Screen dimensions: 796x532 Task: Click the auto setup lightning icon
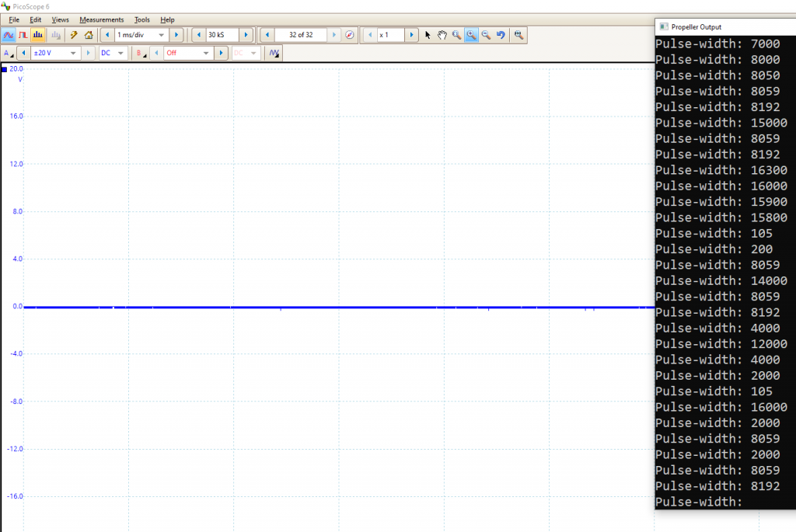[74, 35]
